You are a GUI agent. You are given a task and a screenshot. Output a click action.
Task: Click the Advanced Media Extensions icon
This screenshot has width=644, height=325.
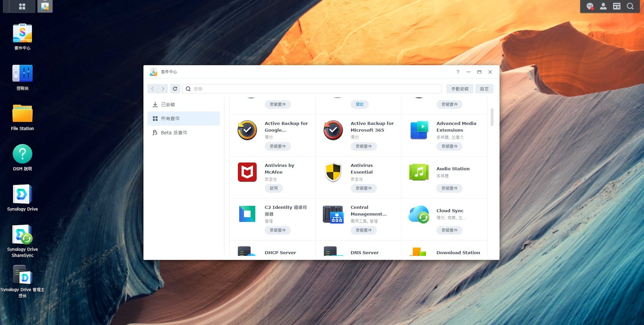[x=419, y=130]
